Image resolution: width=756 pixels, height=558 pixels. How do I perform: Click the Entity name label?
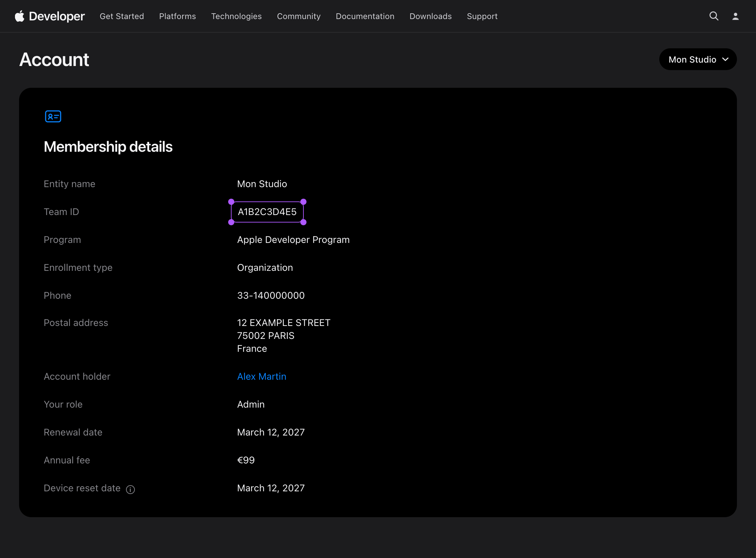69,184
